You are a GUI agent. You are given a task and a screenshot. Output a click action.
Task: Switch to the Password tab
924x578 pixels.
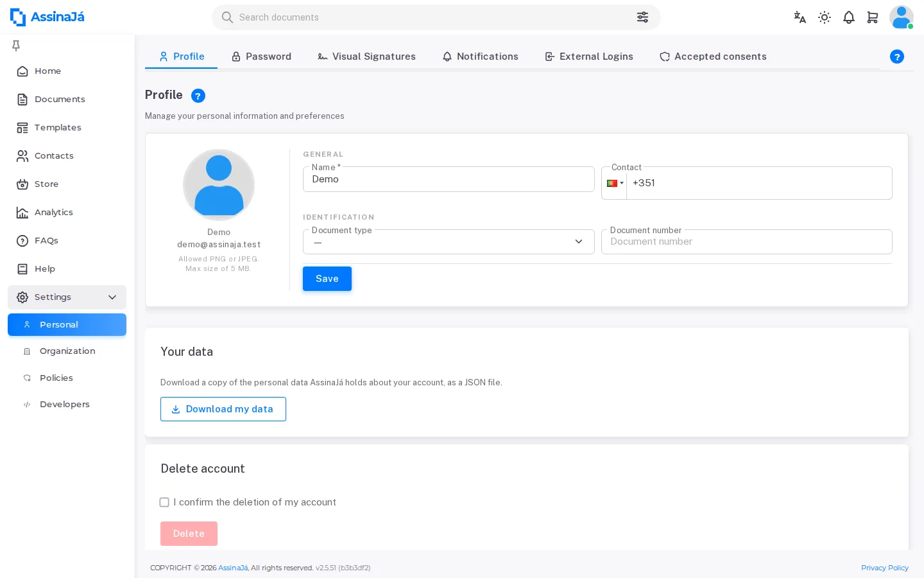tap(261, 57)
